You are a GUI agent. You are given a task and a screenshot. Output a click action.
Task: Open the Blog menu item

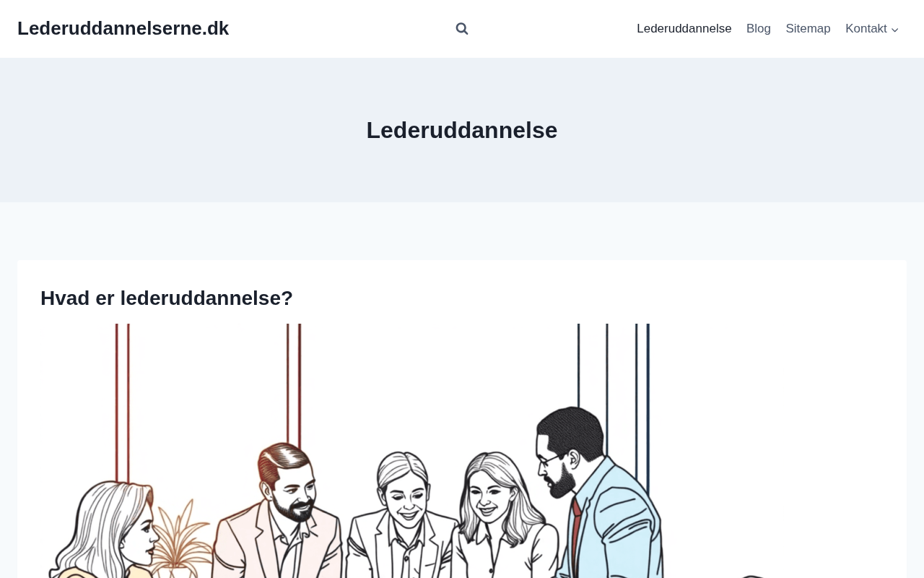click(759, 29)
